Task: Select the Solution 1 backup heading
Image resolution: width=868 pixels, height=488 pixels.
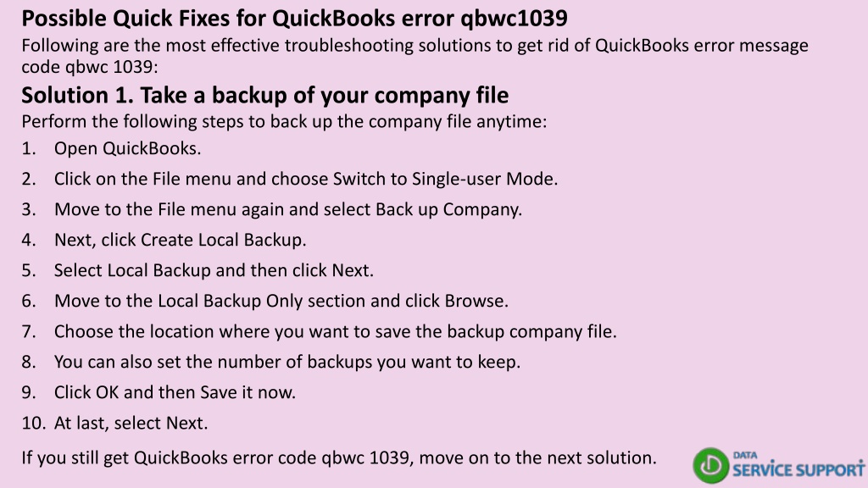Action: pyautogui.click(x=265, y=95)
